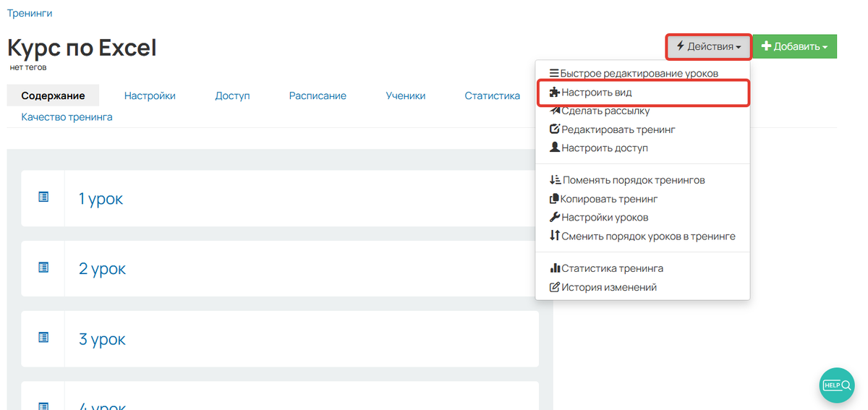868x410 pixels.
Task: Open Настройки уроков menu item
Action: (x=642, y=217)
